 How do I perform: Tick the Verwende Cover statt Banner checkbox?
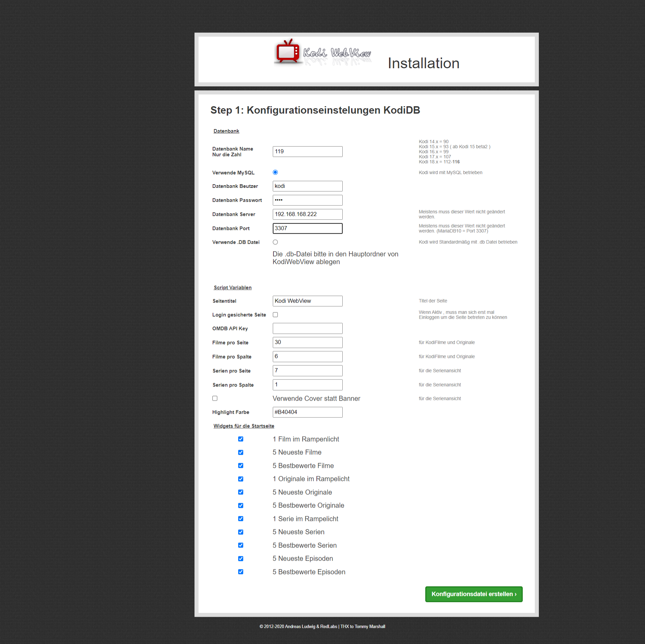click(215, 398)
